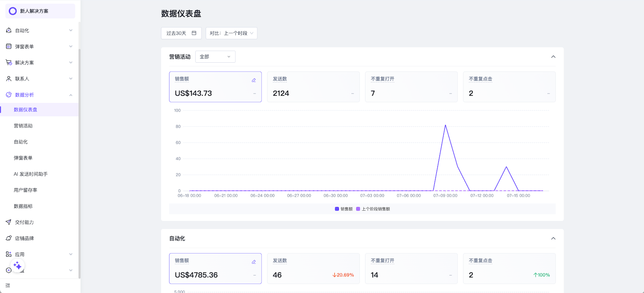Select the 发送数 2124 metric card
The height and width of the screenshot is (293, 644).
click(x=313, y=87)
